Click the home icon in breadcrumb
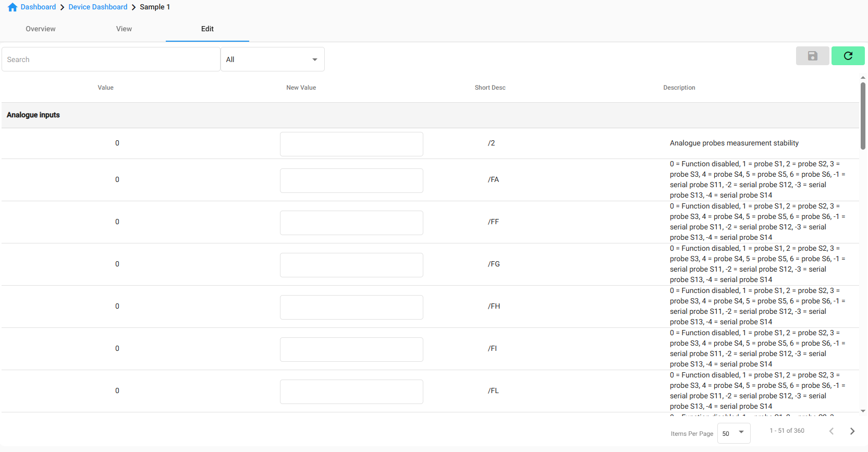Viewport: 868px width, 452px height. [x=13, y=7]
